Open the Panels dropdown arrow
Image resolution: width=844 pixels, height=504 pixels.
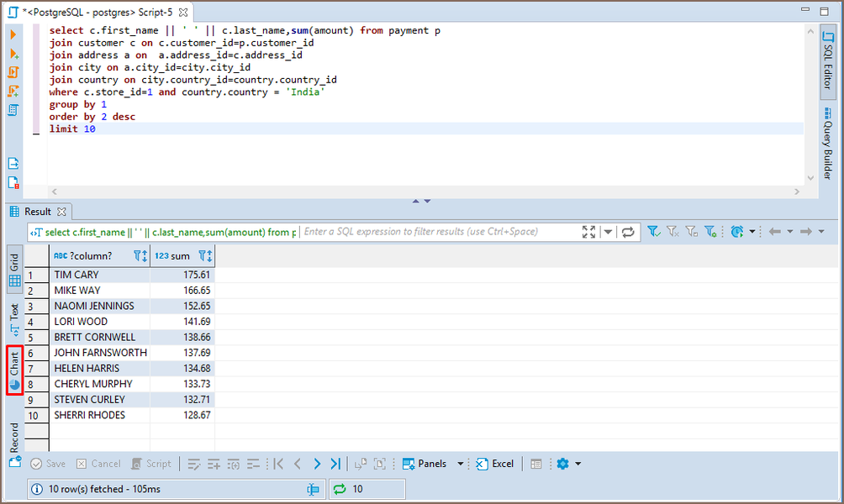[x=460, y=464]
